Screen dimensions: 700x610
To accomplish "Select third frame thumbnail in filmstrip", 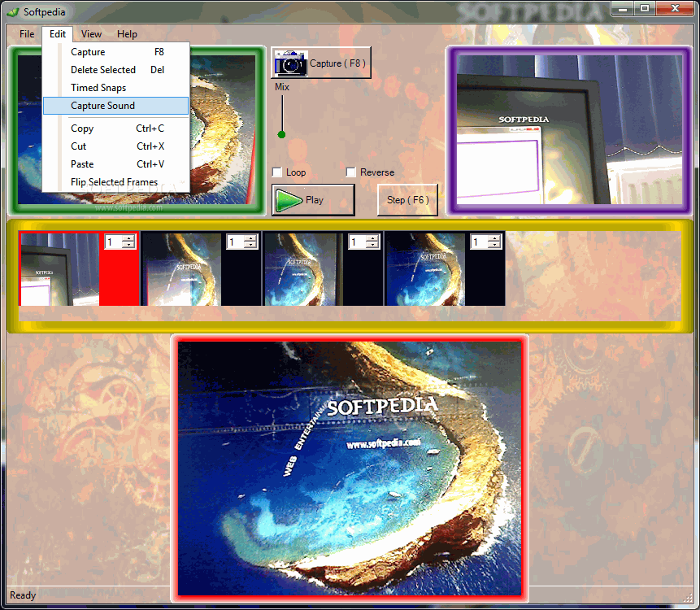I will pyautogui.click(x=303, y=269).
